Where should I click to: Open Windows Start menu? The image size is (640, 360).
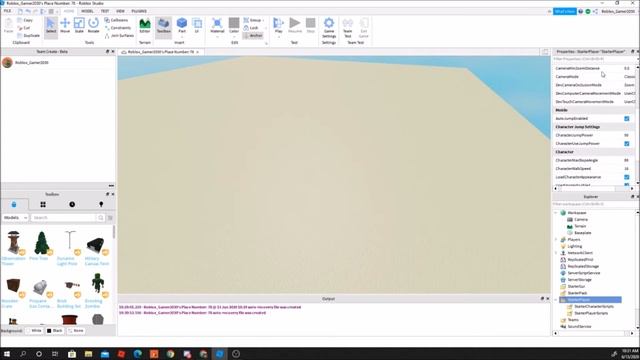[7, 354]
